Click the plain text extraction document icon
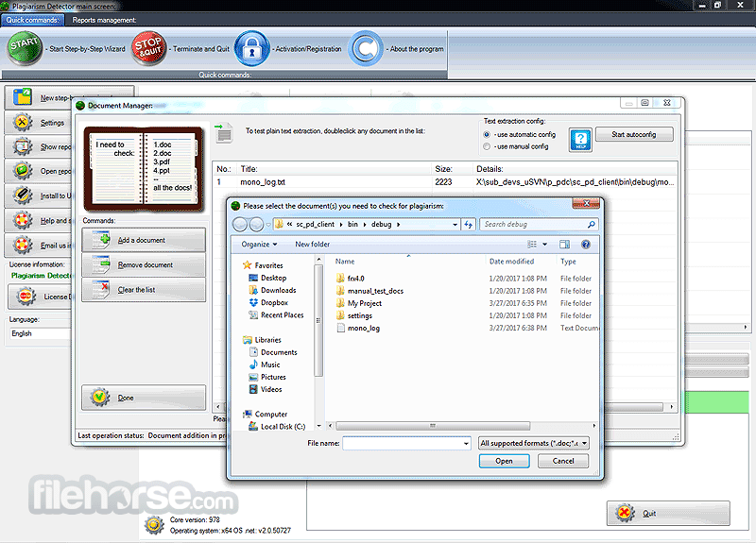The image size is (756, 543). [224, 133]
